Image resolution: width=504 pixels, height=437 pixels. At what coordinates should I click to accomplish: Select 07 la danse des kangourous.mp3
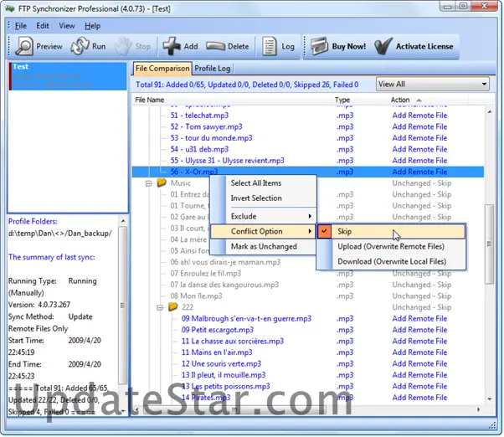(224, 285)
